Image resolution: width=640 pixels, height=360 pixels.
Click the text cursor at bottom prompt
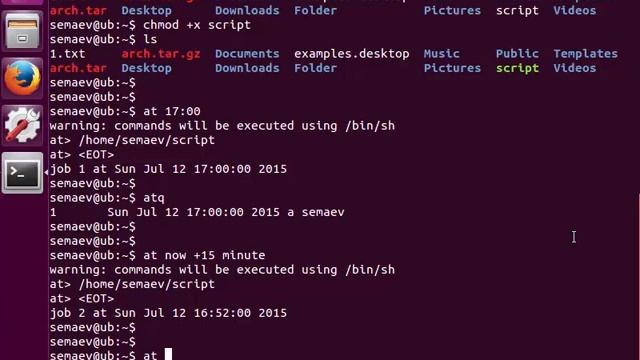coord(168,354)
